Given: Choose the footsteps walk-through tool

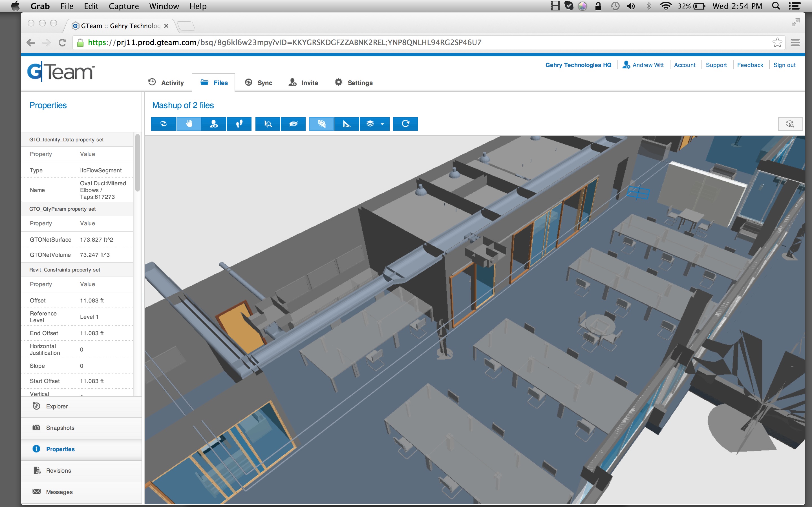Looking at the screenshot, I should tap(239, 124).
